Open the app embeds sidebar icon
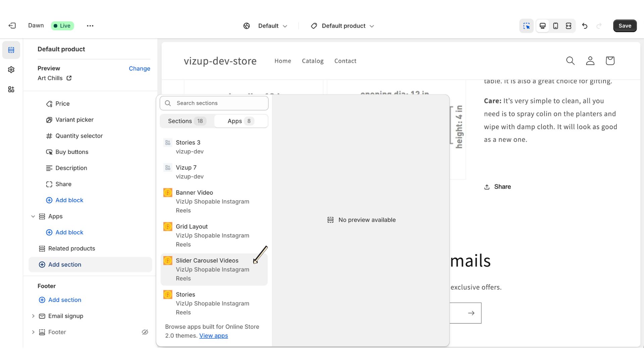Image resolution: width=644 pixels, height=362 pixels. click(11, 89)
